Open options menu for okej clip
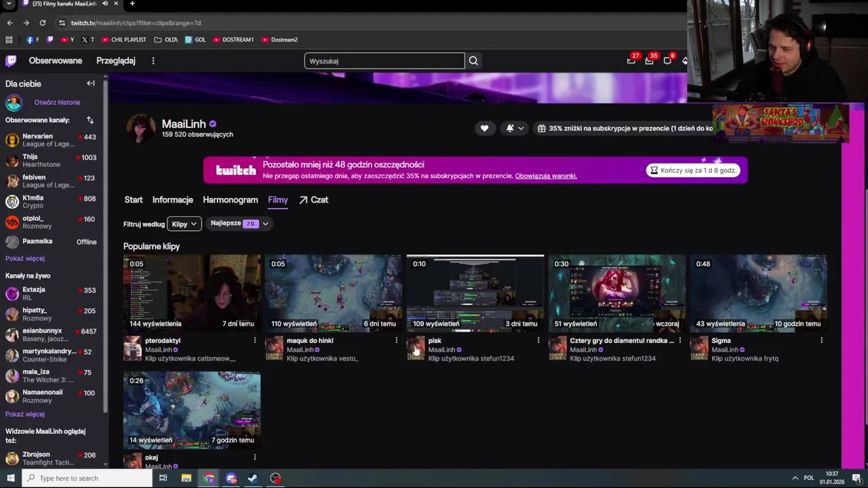868x488 pixels. point(255,457)
